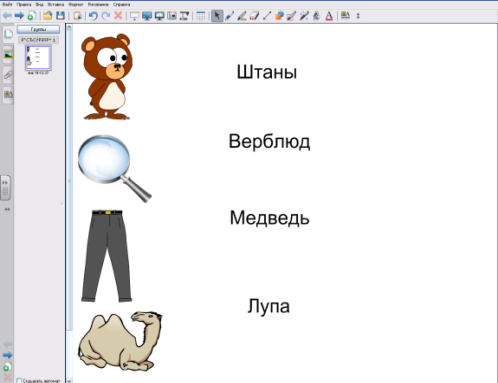
Task: Undo the last action in the top toolbar
Action: pyautogui.click(x=93, y=16)
